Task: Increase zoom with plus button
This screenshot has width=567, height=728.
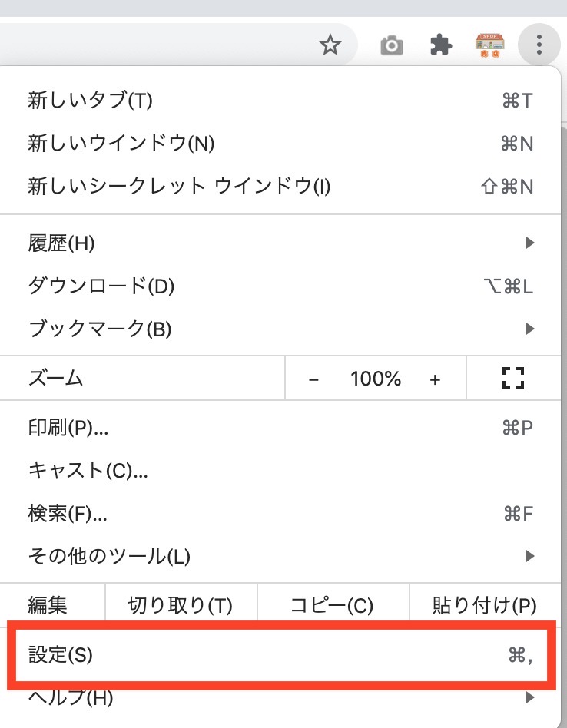Action: pyautogui.click(x=435, y=379)
